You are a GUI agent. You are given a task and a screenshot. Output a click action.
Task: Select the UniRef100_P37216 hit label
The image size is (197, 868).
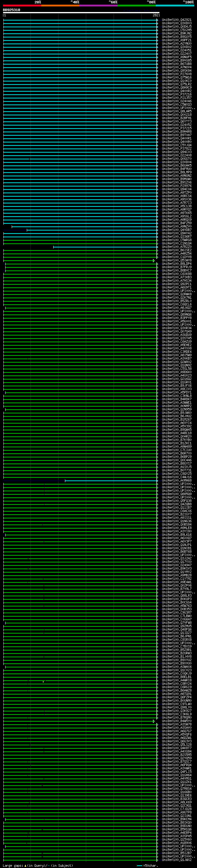(177, 94)
